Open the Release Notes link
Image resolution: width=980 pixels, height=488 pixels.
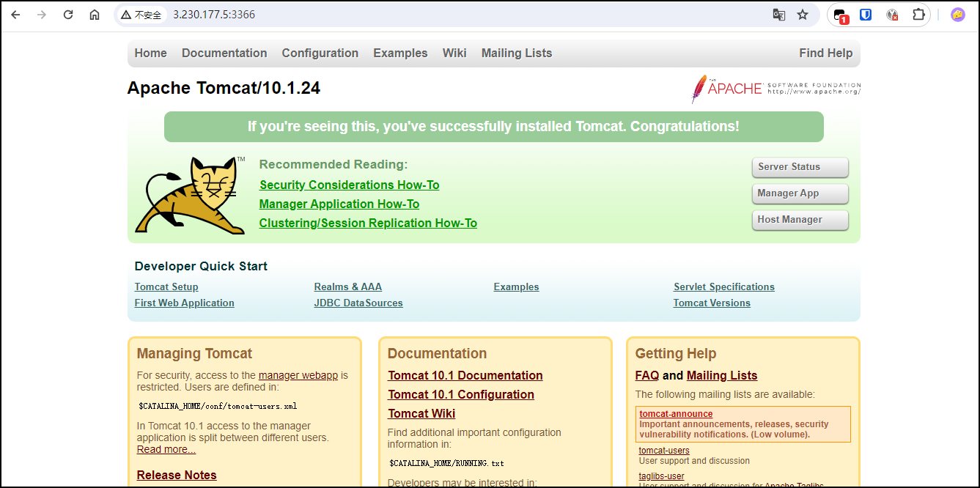coord(177,475)
